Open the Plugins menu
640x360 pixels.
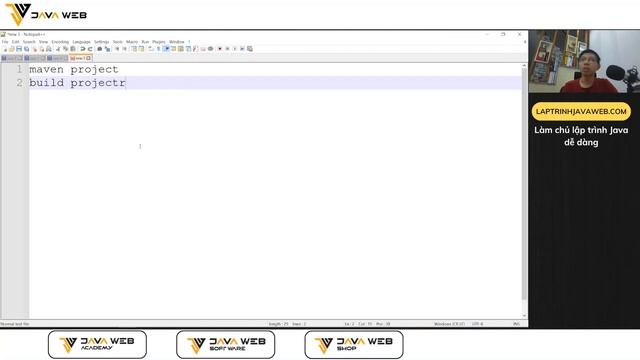click(x=159, y=42)
